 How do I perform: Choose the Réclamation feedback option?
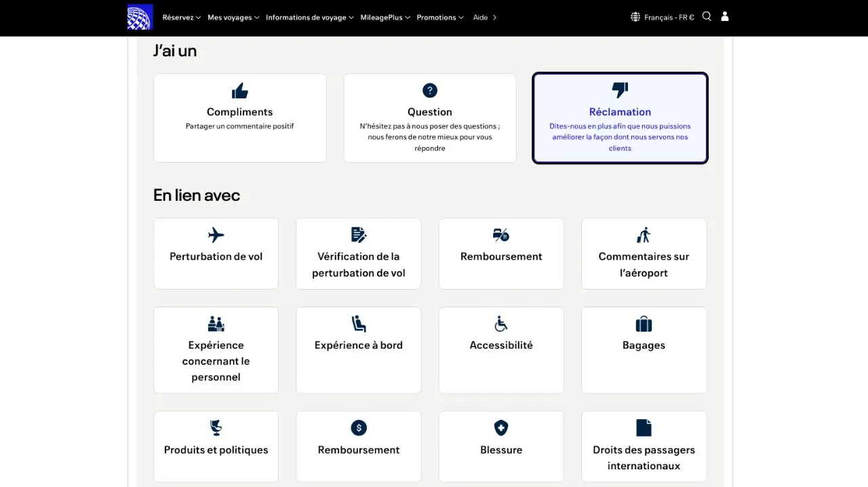(620, 118)
